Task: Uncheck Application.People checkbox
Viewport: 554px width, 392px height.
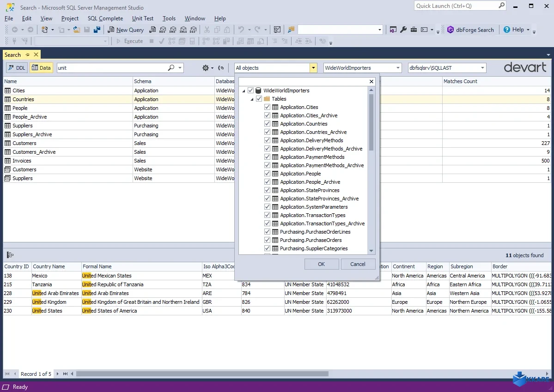Action: point(267,174)
